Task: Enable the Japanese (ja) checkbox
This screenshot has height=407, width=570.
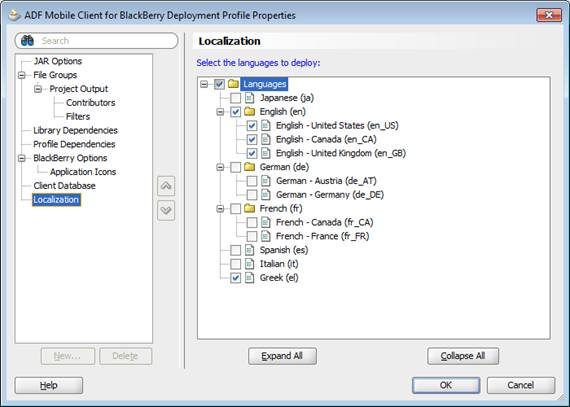Action: click(236, 98)
